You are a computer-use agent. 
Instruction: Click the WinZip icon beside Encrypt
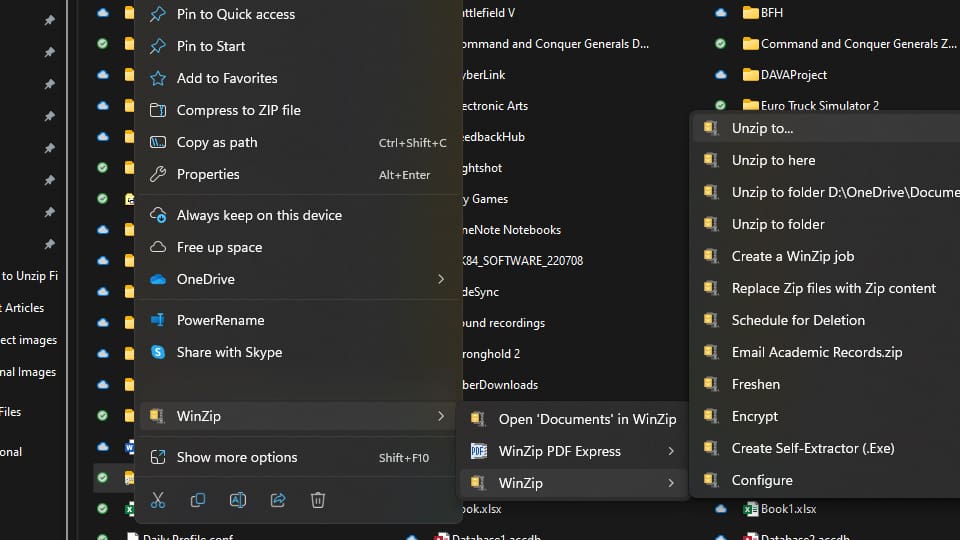click(711, 416)
